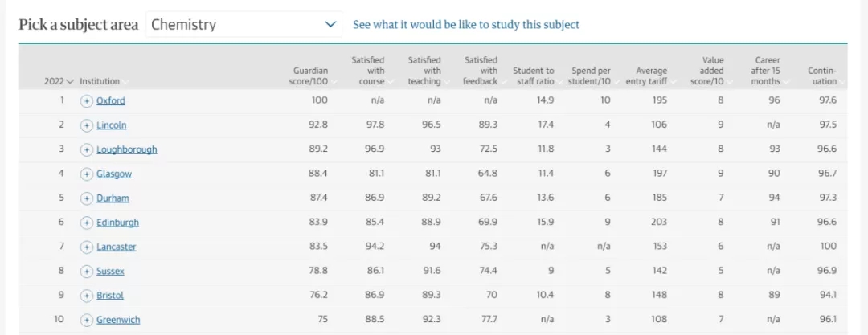
Task: Expand the Edinburgh row plus icon
Action: tap(86, 223)
